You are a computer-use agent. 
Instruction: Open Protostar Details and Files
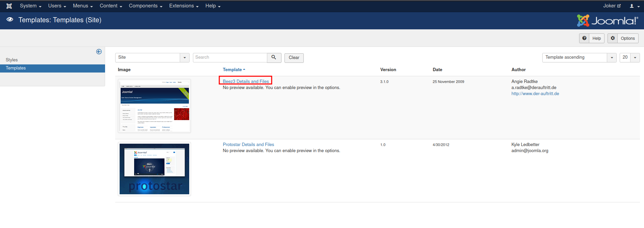pos(248,144)
